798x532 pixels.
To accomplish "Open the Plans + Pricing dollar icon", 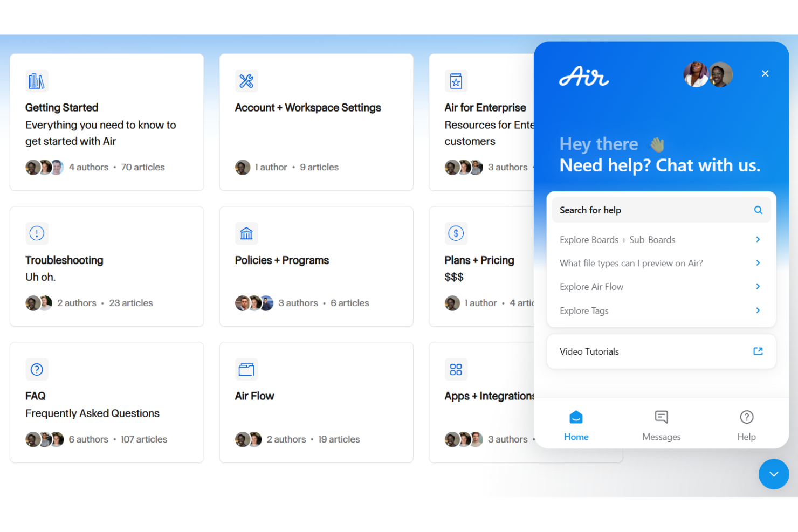I will click(456, 233).
